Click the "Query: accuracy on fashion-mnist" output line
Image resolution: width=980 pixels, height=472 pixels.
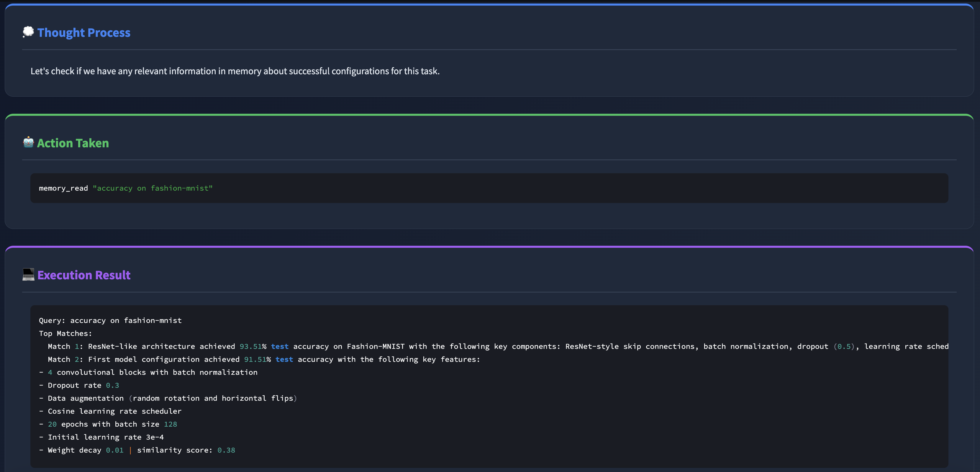pyautogui.click(x=110, y=320)
